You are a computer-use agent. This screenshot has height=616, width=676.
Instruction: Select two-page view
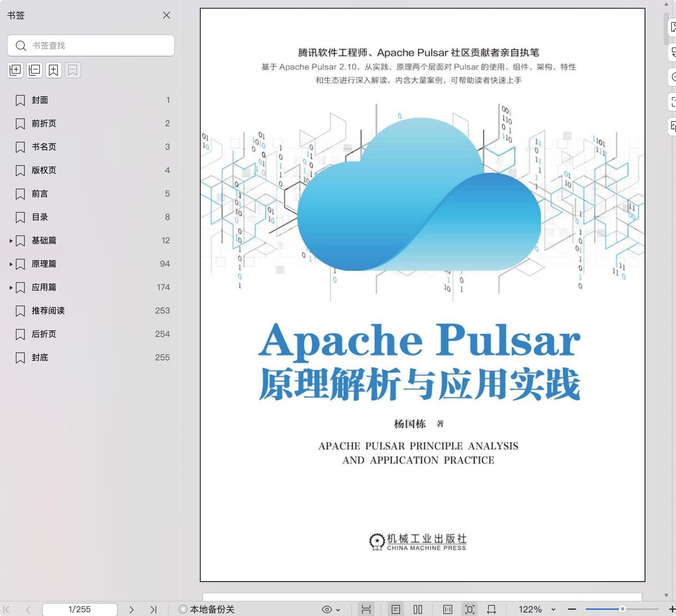pyautogui.click(x=418, y=609)
